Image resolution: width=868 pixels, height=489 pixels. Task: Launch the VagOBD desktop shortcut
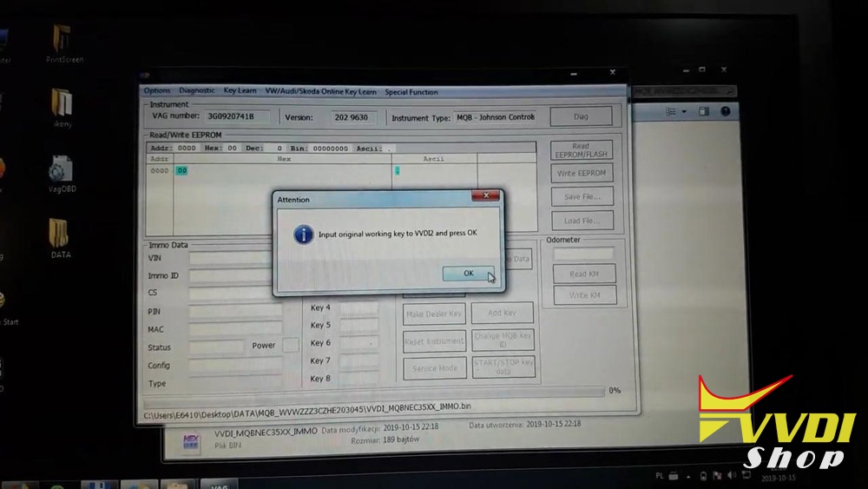point(62,174)
